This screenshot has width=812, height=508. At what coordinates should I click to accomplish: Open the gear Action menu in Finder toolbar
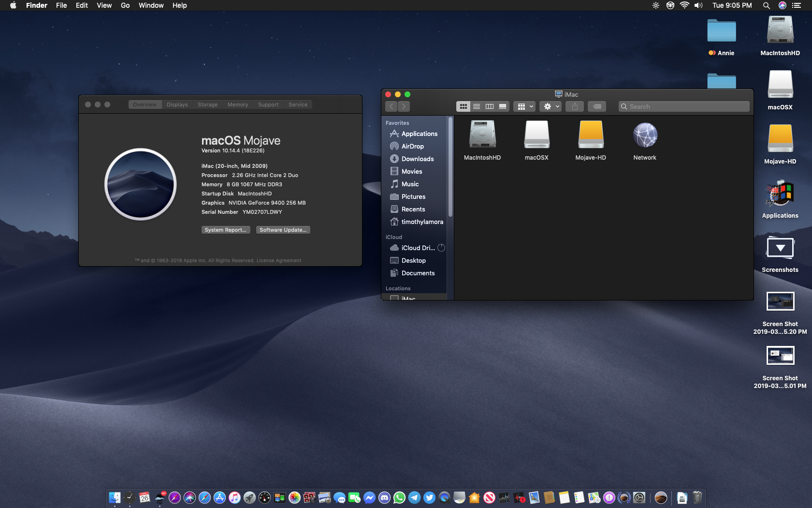click(551, 106)
